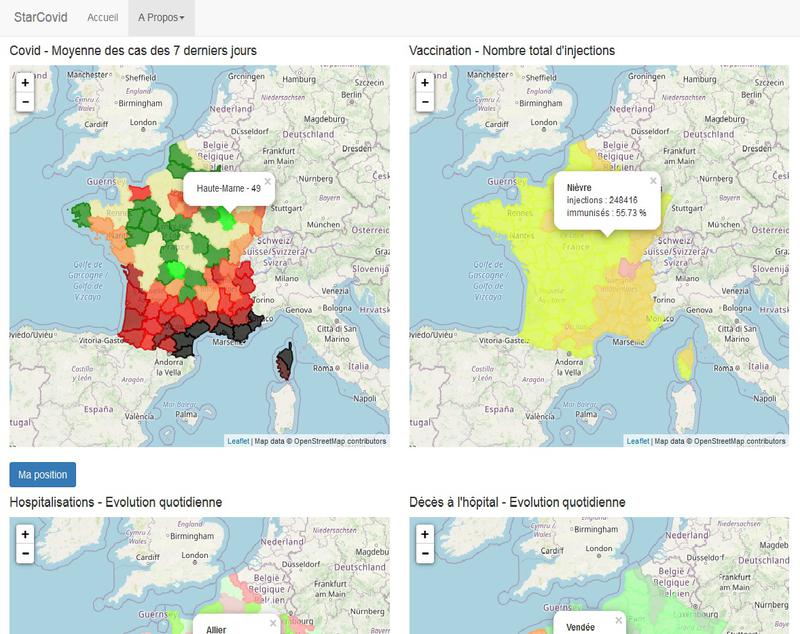Close the Allier popup
The image size is (800, 634).
coord(273,623)
